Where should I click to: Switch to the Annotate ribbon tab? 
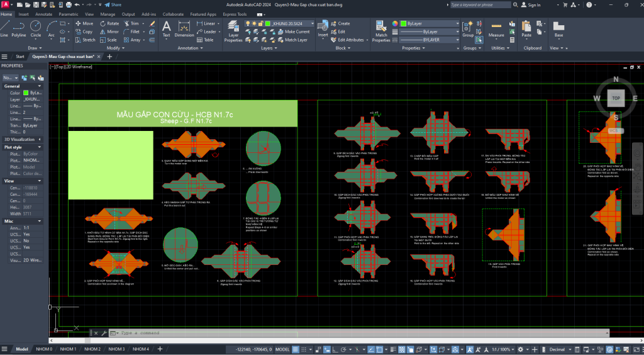pos(43,14)
